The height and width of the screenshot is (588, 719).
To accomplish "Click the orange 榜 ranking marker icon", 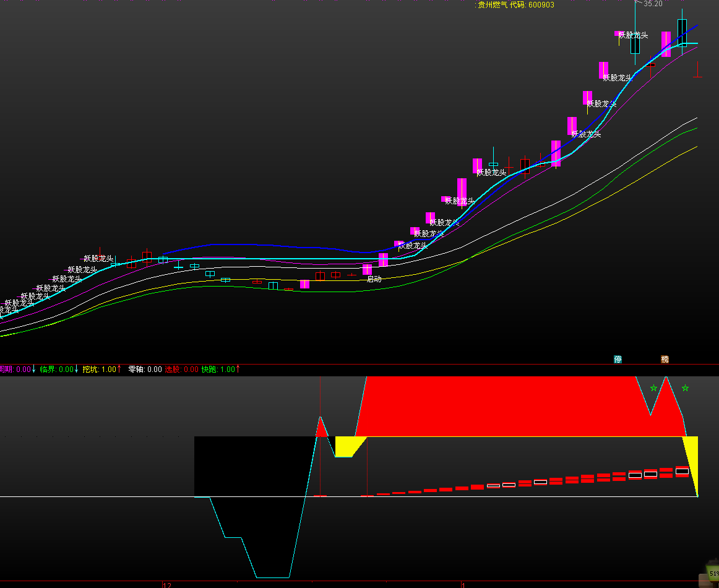I will (x=665, y=359).
